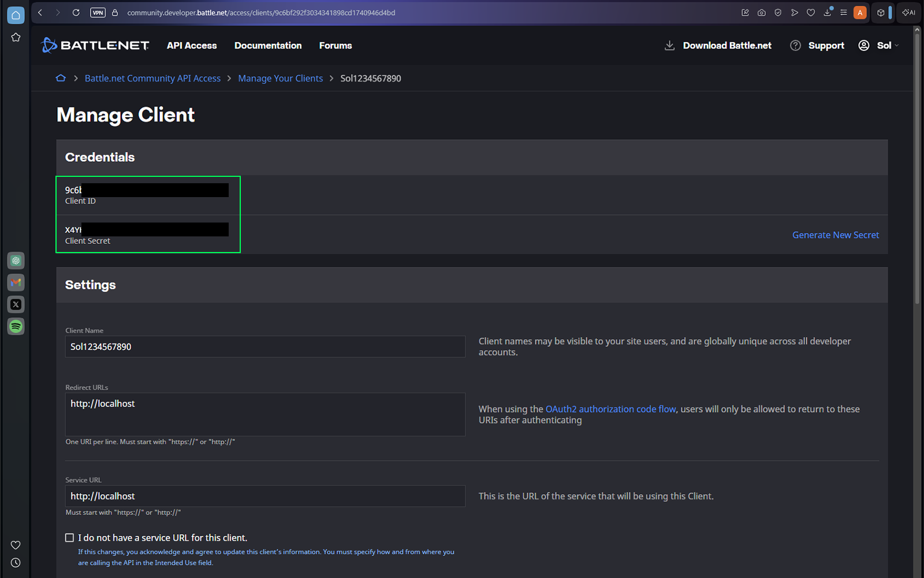Image resolution: width=924 pixels, height=578 pixels.
Task: Click the page vertical scrollbar
Action: pyautogui.click(x=917, y=168)
